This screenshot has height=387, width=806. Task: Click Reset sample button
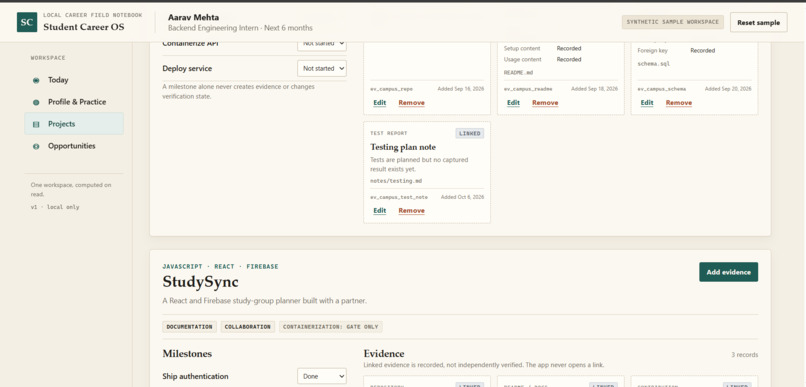click(x=758, y=23)
